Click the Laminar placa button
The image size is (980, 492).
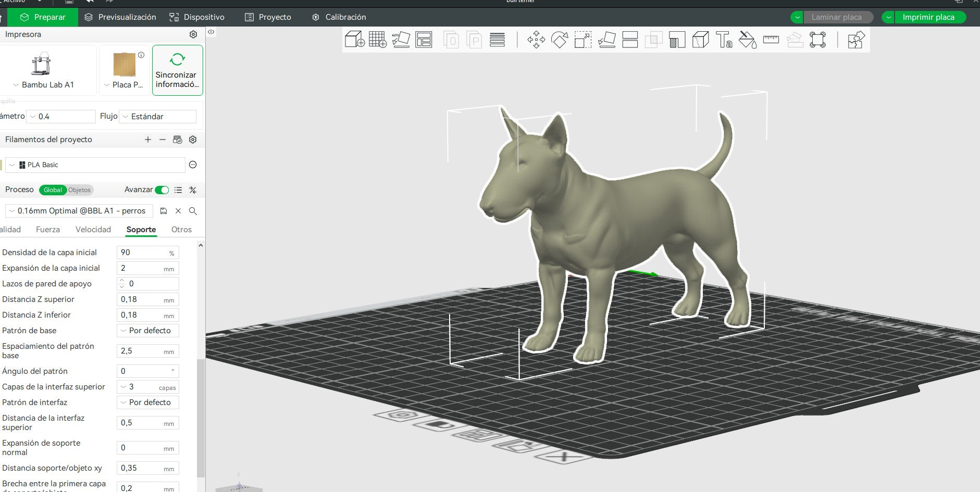[838, 17]
